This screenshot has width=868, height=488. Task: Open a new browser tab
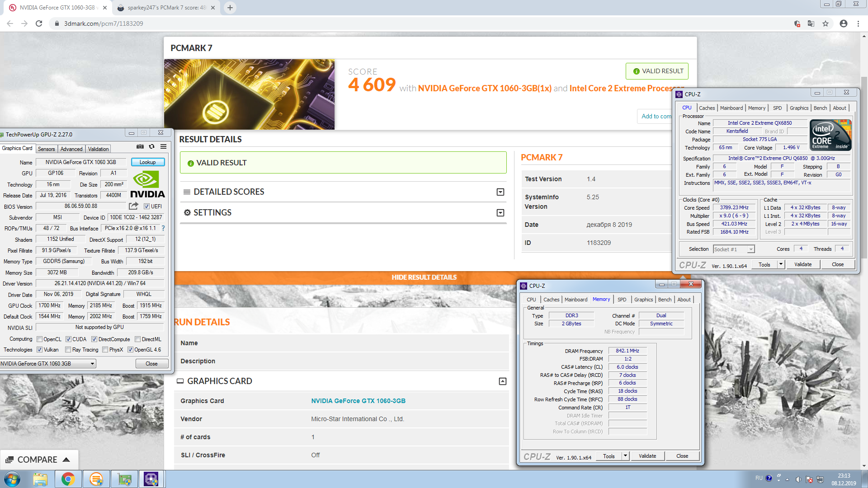230,8
